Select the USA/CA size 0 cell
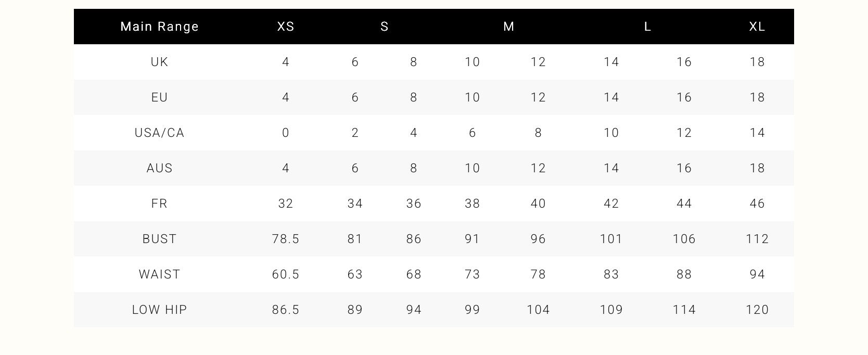The width and height of the screenshot is (868, 355). click(286, 133)
